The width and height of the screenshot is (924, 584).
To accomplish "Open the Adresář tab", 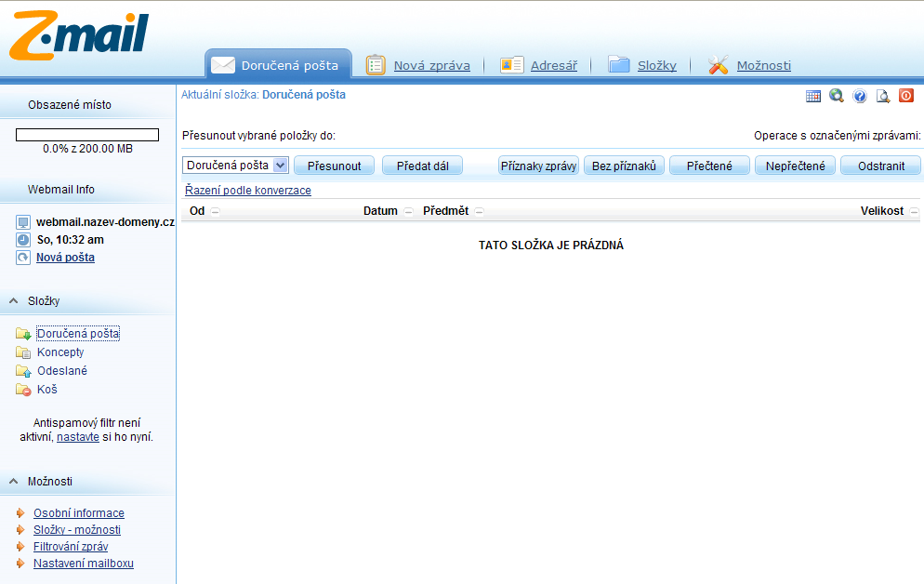I will coord(553,66).
